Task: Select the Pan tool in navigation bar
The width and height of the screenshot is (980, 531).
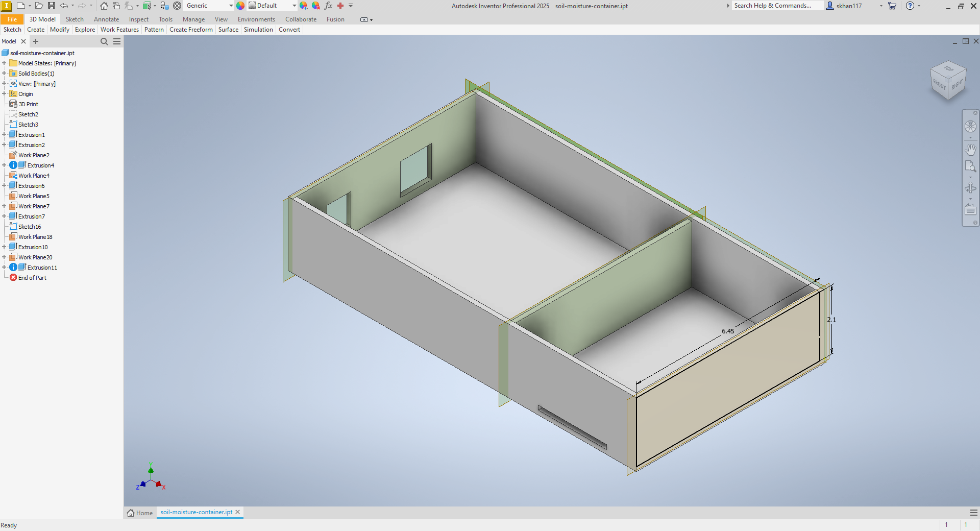Action: pyautogui.click(x=971, y=150)
